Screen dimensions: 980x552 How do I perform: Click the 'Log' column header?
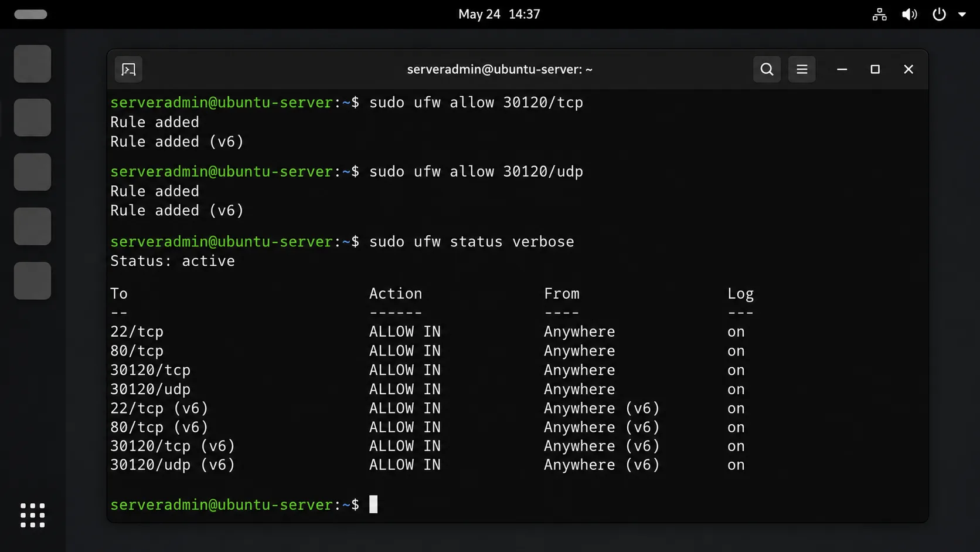[741, 294]
